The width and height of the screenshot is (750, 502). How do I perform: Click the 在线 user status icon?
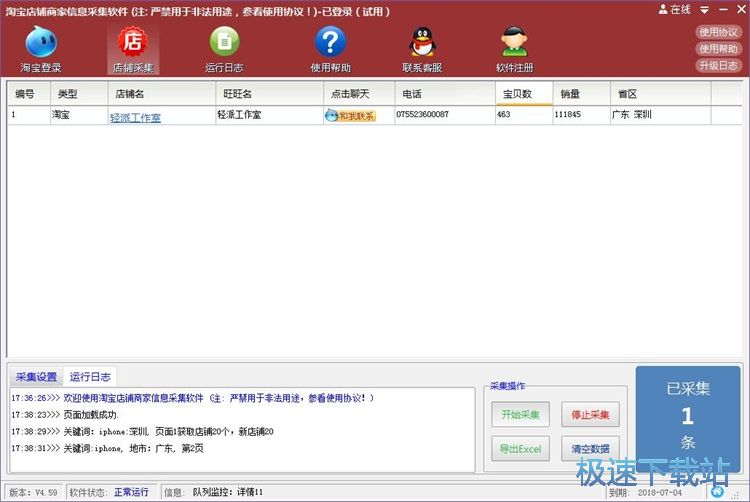click(674, 10)
